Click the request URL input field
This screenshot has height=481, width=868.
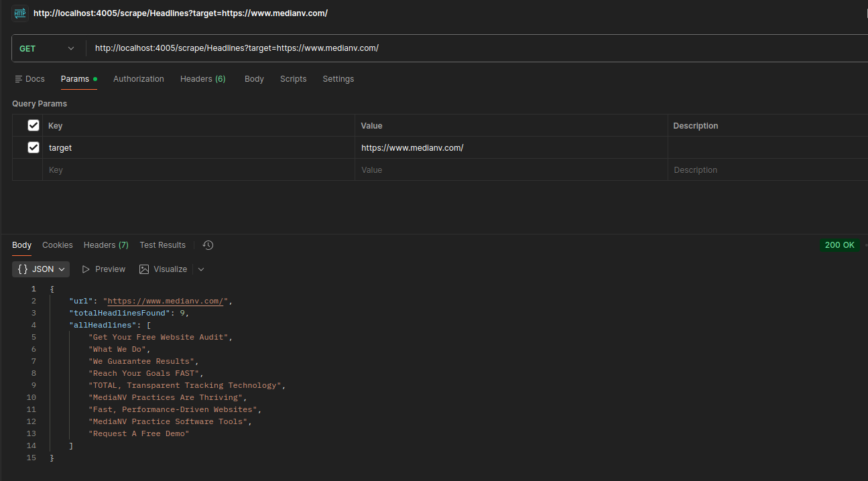pyautogui.click(x=469, y=48)
